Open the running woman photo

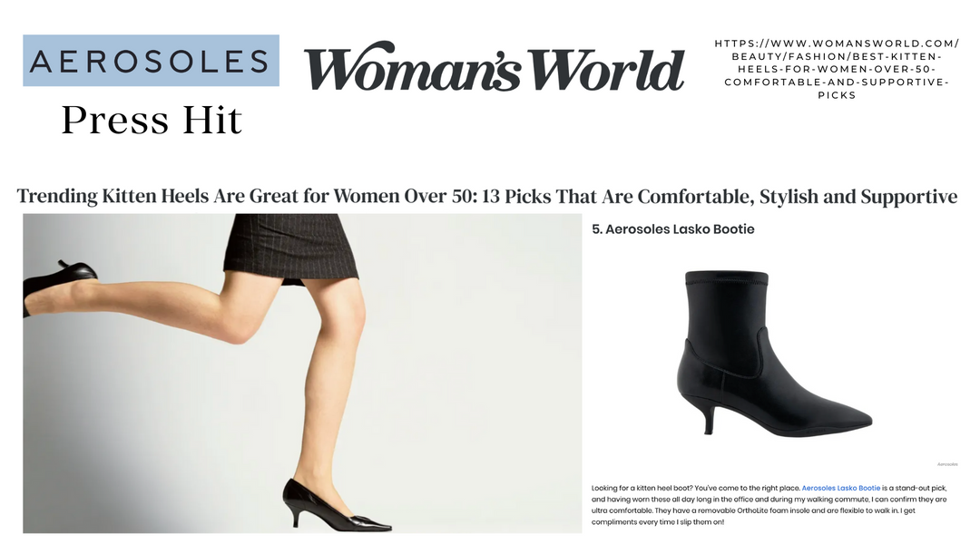pos(302,374)
